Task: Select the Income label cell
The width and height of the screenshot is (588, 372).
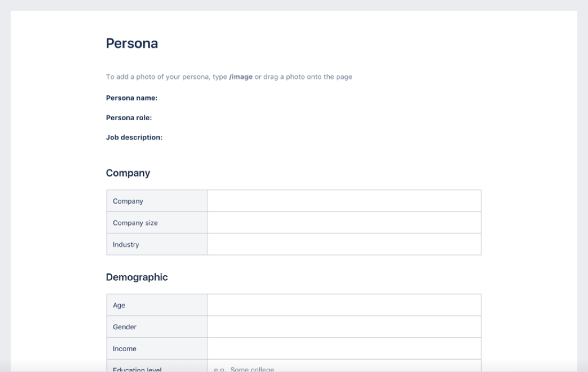Action: (x=157, y=348)
